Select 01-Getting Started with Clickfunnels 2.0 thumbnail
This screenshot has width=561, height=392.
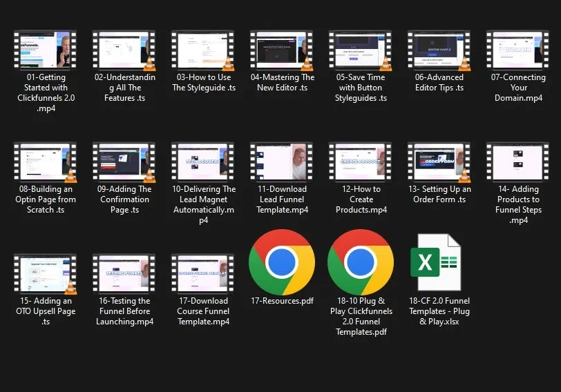(45, 50)
